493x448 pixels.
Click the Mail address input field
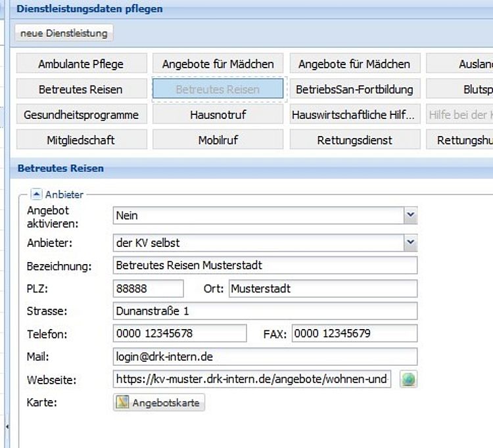pyautogui.click(x=265, y=357)
